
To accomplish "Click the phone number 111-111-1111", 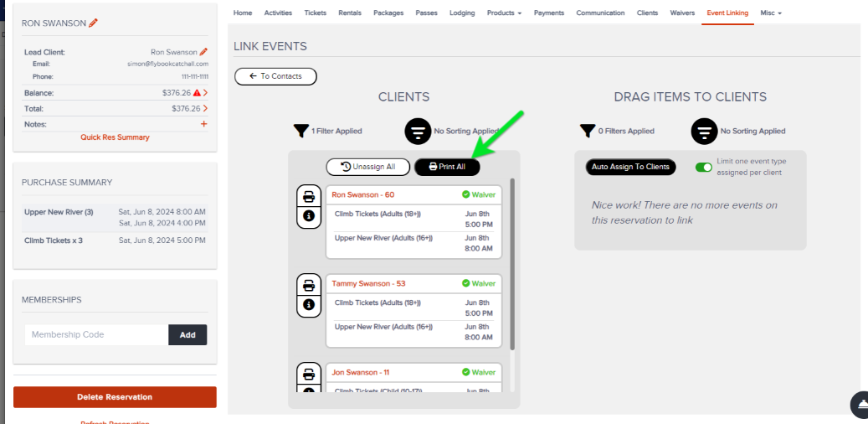I will click(195, 77).
